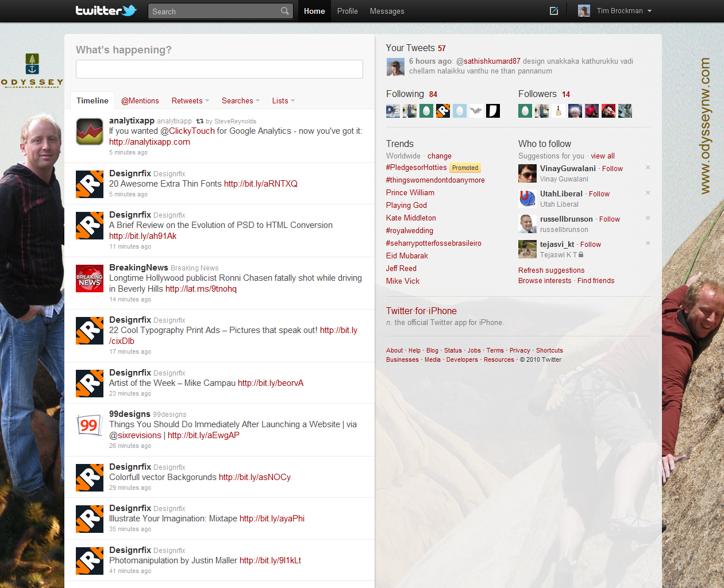
Task: Click Refresh suggestions
Action: click(x=551, y=270)
